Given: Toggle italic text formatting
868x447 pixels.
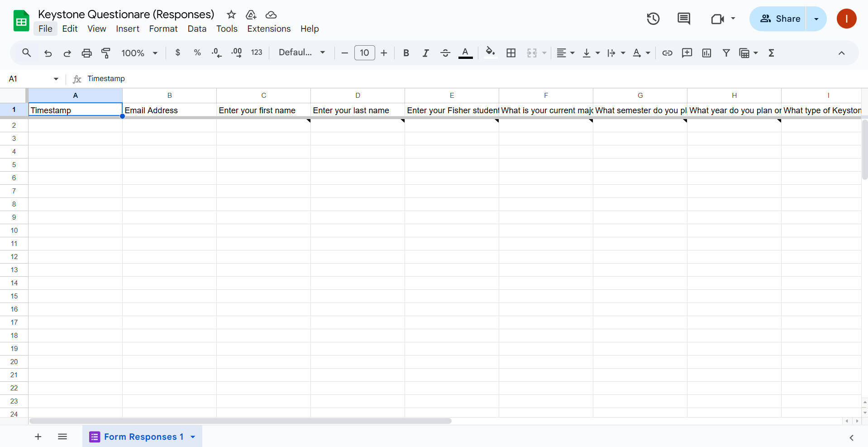Looking at the screenshot, I should tap(425, 53).
